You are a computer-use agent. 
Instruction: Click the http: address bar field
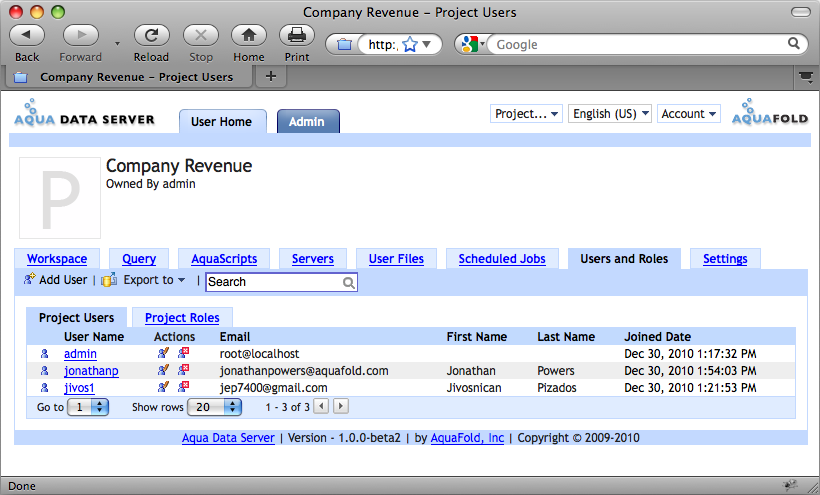point(383,44)
